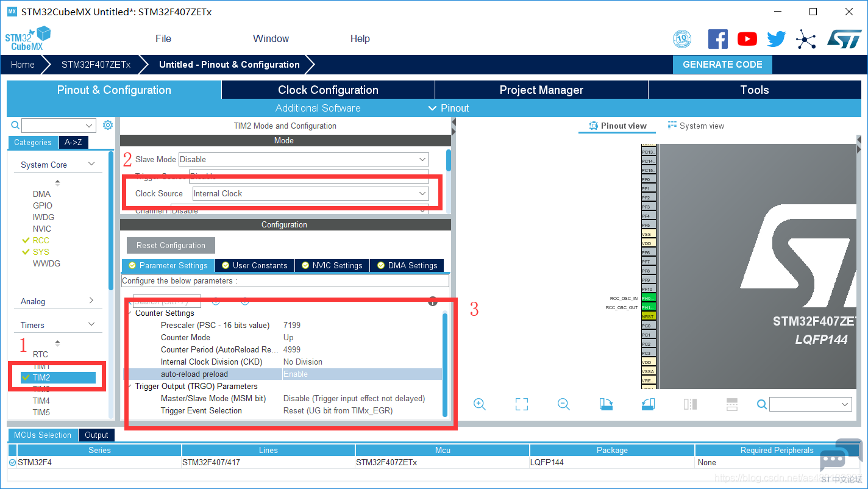Switch to Tools tab
Screen dimensions: 868x489
tap(755, 90)
